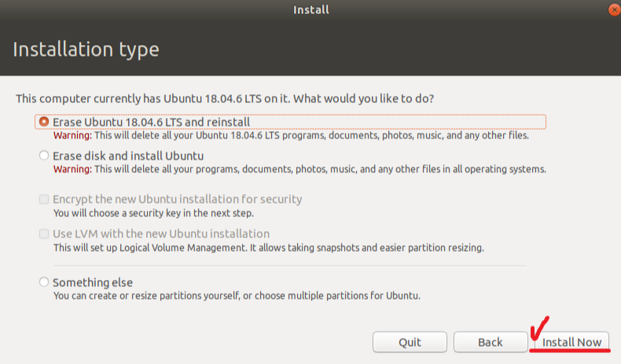Go back with the Back button

tap(491, 342)
